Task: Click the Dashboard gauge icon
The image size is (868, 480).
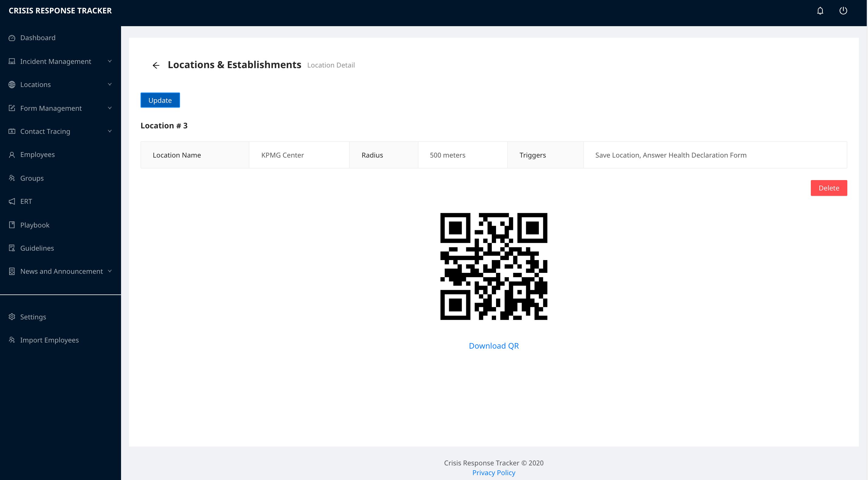Action: pos(12,38)
